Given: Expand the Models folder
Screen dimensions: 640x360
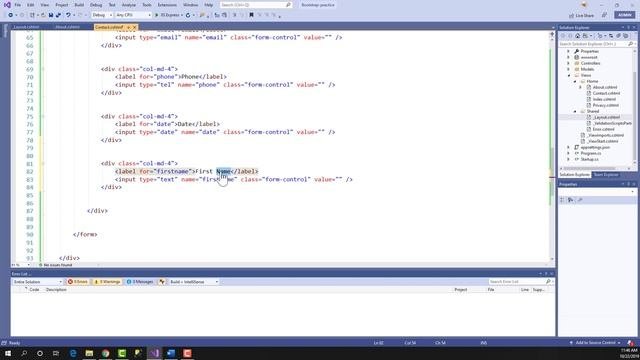Looking at the screenshot, I should pyautogui.click(x=568, y=69).
